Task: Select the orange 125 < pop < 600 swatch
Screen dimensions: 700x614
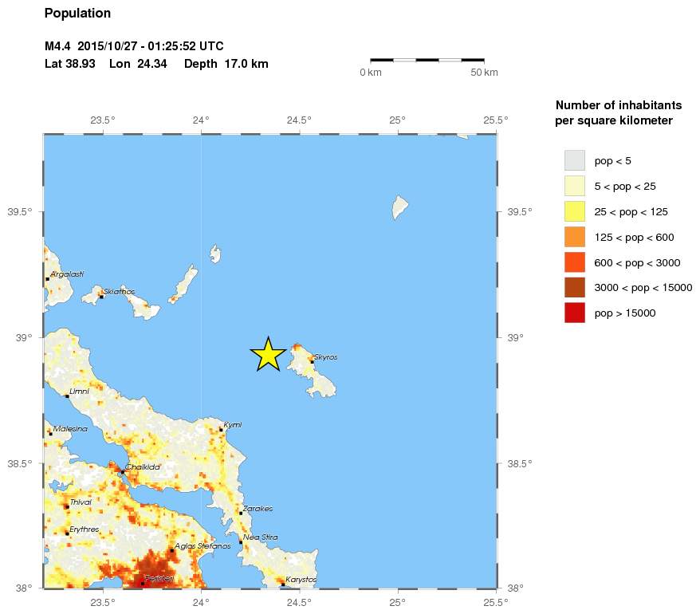Action: tap(575, 237)
